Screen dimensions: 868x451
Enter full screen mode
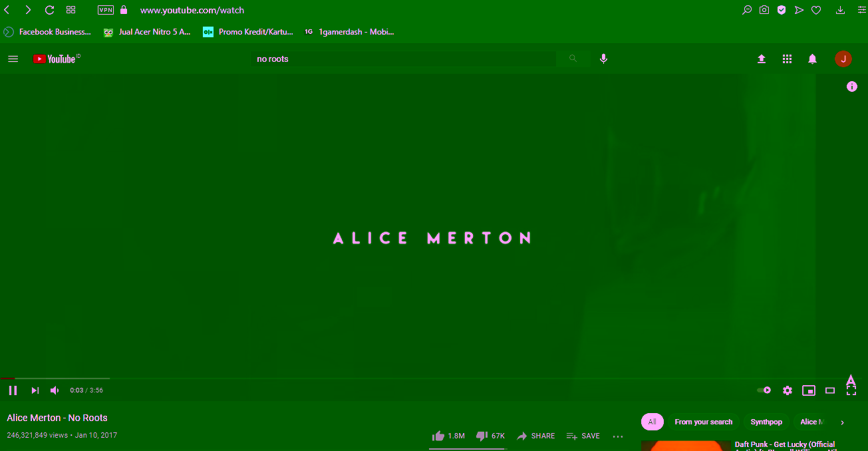851,390
